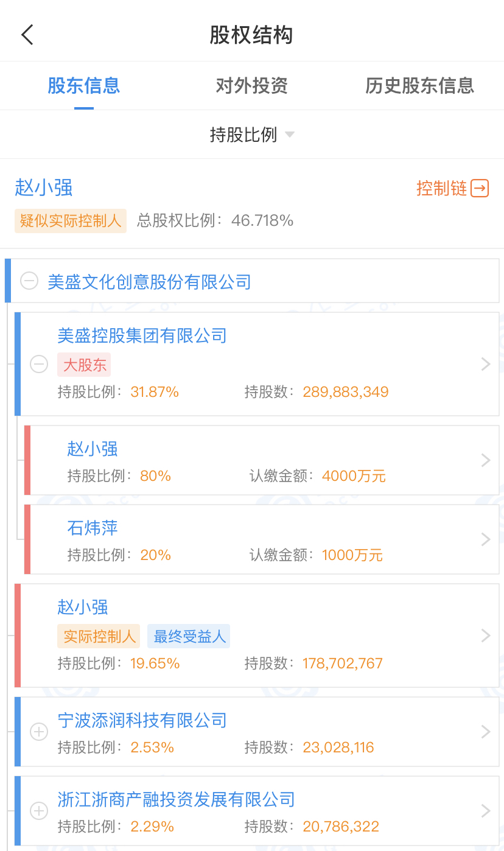504x851 pixels.
Task: Click the 石炜萍 shareholder name
Action: [93, 528]
